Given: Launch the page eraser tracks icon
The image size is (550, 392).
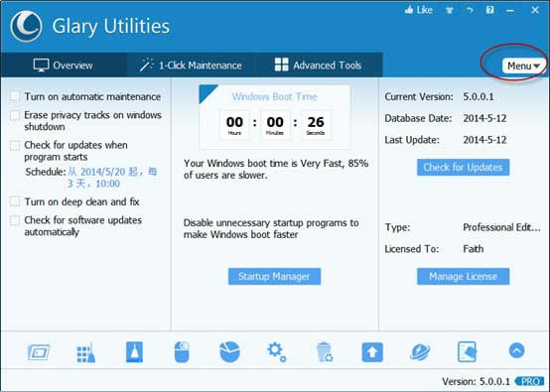Looking at the screenshot, I should 468,351.
